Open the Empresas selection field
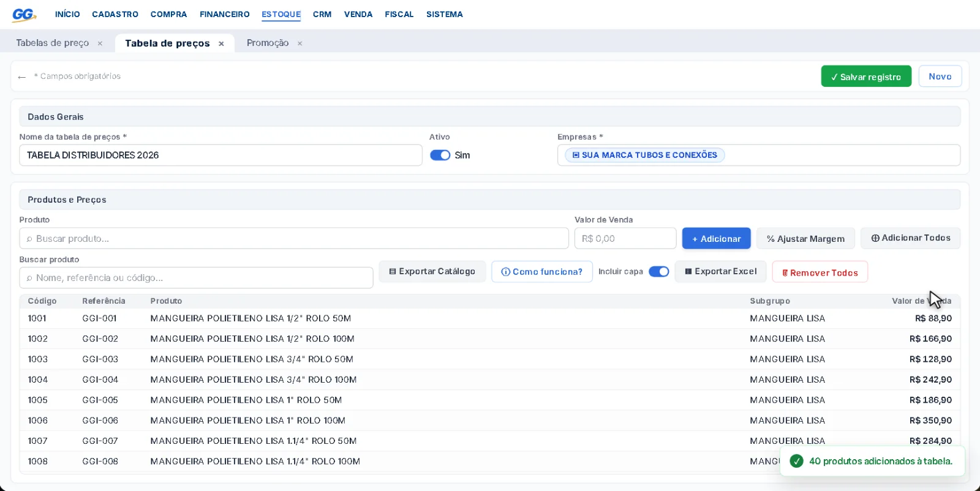Viewport: 980px width, 491px height. pyautogui.click(x=758, y=155)
